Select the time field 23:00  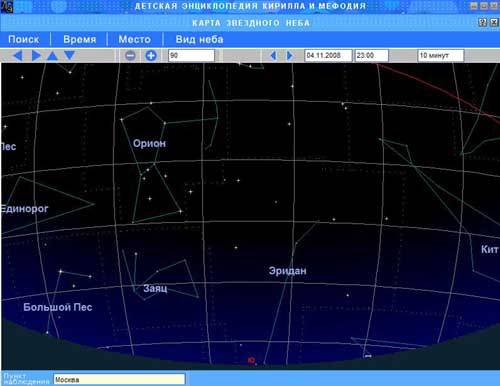pyautogui.click(x=372, y=55)
